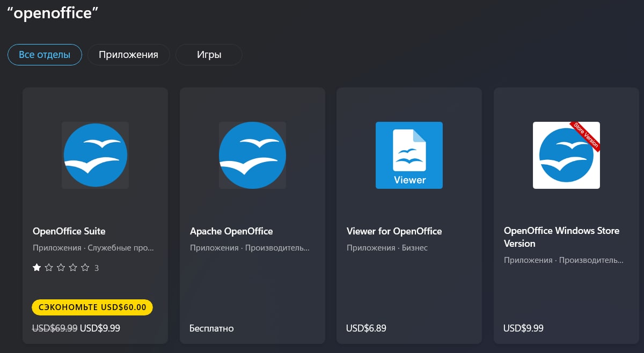Click OpenOffice Windows Store Version title
This screenshot has height=353, width=644.
coord(561,237)
